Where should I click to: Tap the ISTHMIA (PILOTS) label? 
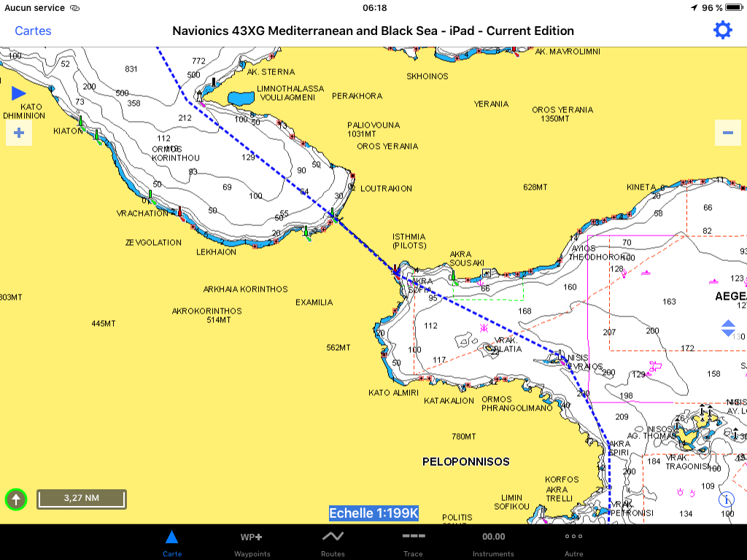point(409,241)
